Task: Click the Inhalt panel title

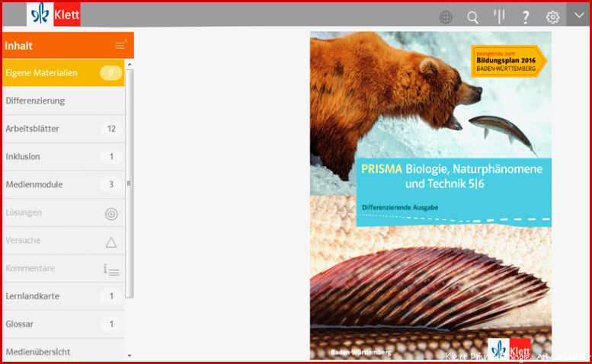Action: pos(18,46)
